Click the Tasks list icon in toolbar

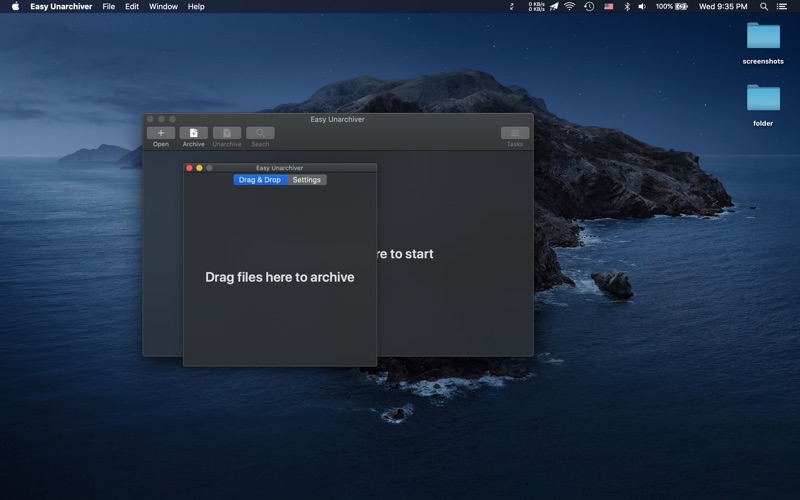coord(515,133)
